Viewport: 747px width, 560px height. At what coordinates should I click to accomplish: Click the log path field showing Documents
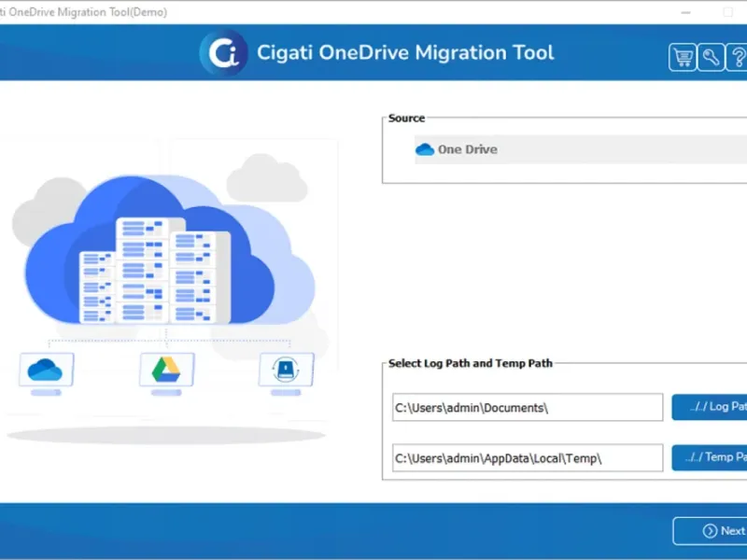pos(528,408)
